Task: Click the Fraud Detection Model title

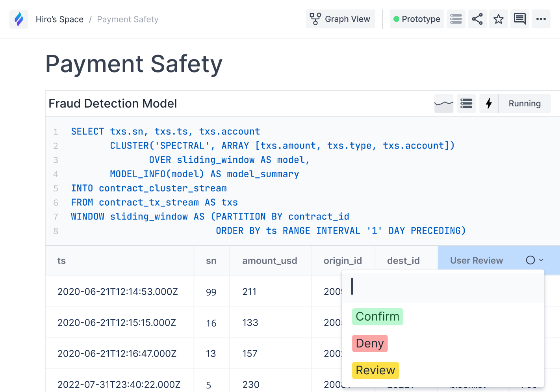Action: click(x=113, y=103)
